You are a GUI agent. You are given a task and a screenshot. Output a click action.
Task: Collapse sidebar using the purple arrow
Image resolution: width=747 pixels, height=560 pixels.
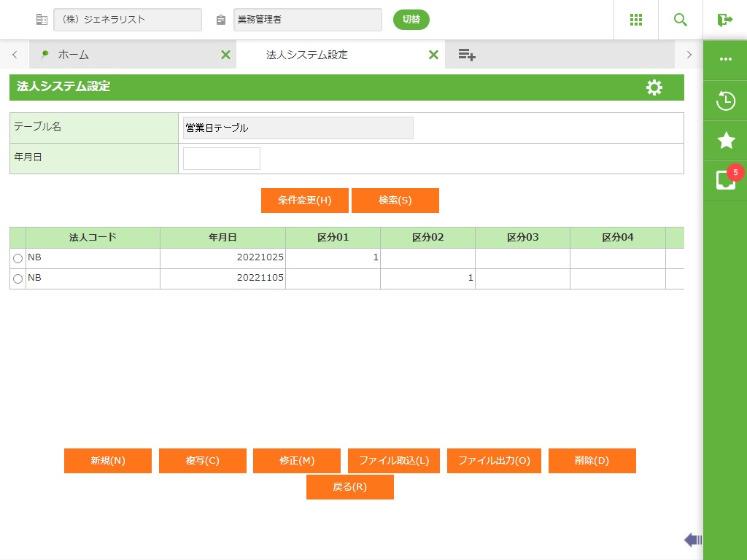tap(692, 540)
